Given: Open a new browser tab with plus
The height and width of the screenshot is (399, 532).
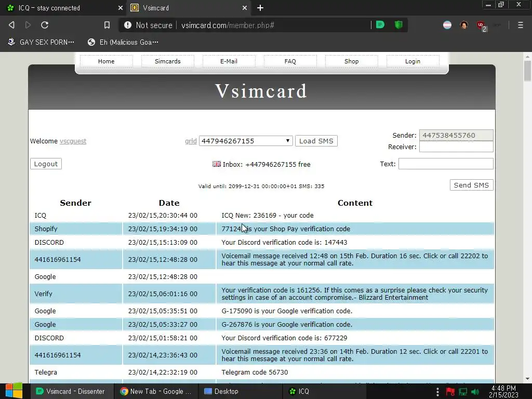Looking at the screenshot, I should 260,8.
